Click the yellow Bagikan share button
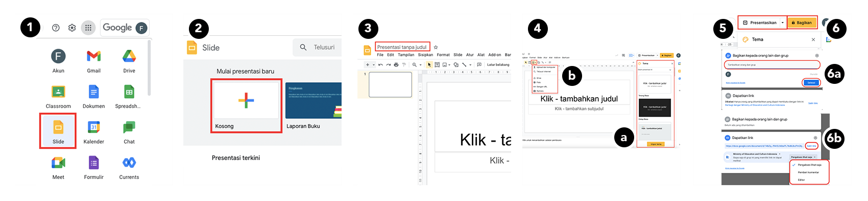This screenshot has width=868, height=201. click(x=802, y=23)
